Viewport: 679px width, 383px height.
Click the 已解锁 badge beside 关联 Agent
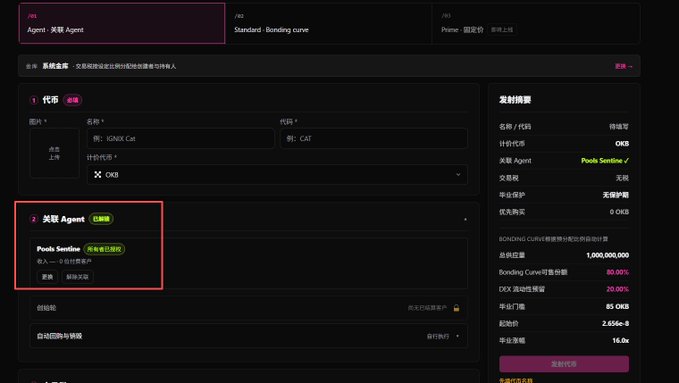tap(101, 219)
